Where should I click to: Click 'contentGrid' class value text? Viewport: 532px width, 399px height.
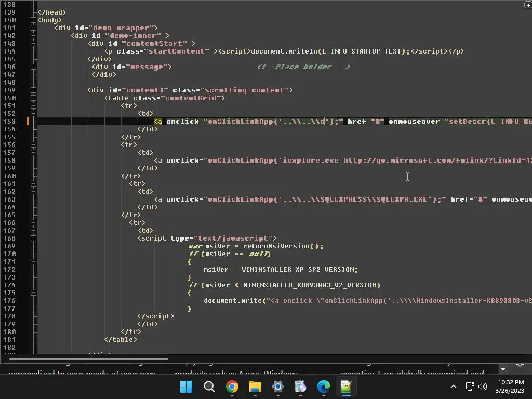tap(190, 98)
